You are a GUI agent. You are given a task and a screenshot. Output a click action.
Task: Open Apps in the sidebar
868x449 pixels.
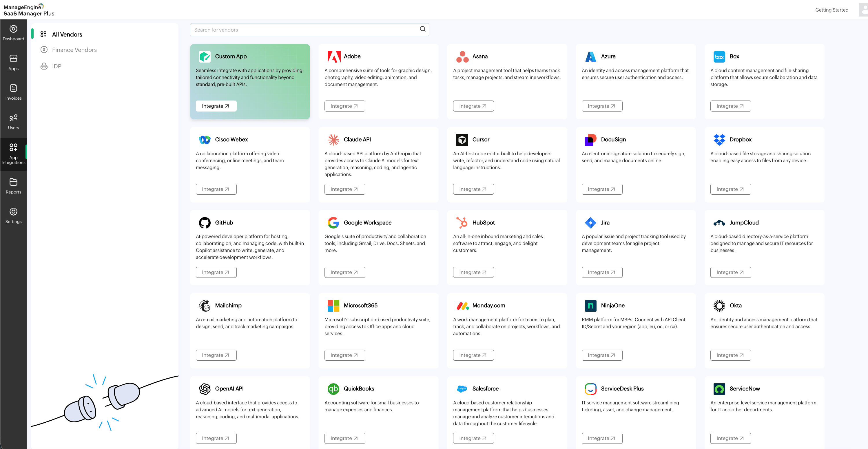(x=14, y=63)
